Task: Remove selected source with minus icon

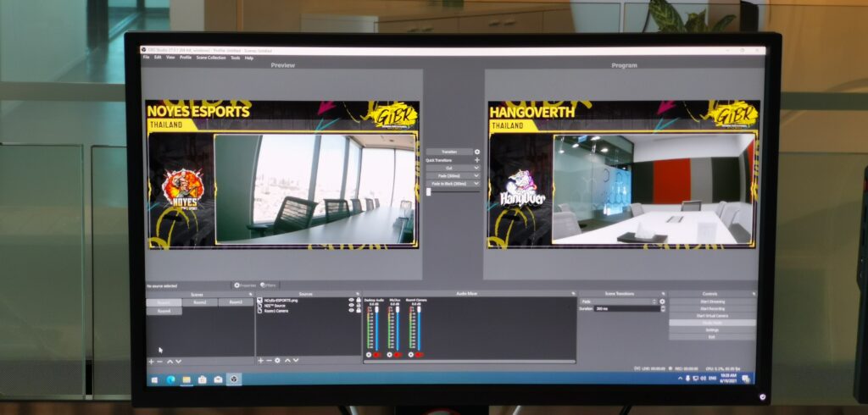Action: pyautogui.click(x=269, y=360)
